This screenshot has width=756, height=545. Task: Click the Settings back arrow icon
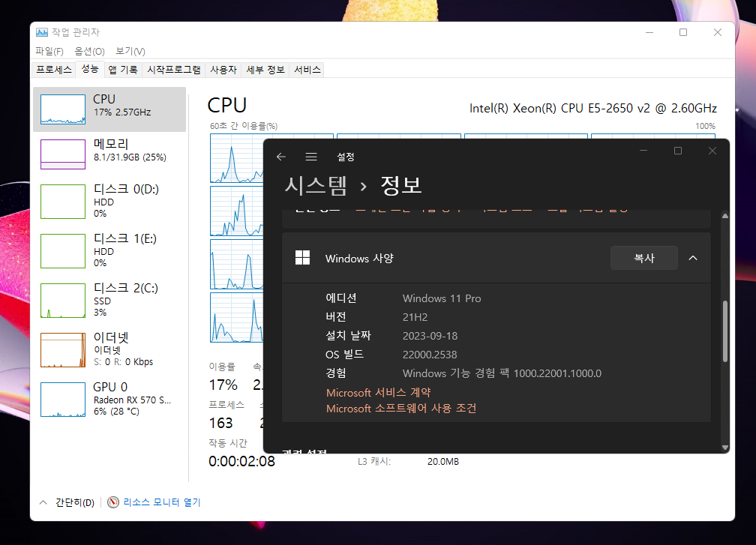coord(281,157)
